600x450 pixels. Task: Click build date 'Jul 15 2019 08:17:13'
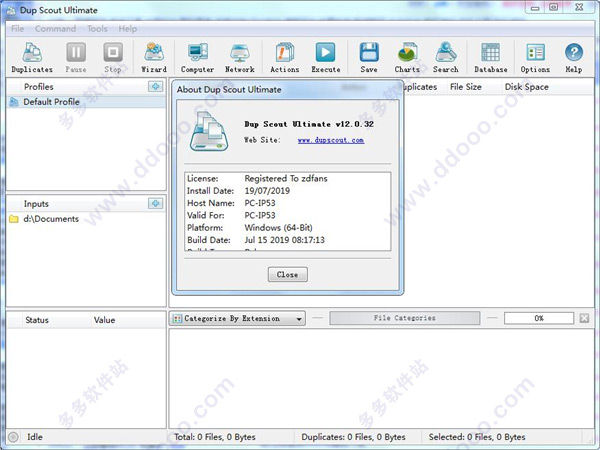click(284, 240)
